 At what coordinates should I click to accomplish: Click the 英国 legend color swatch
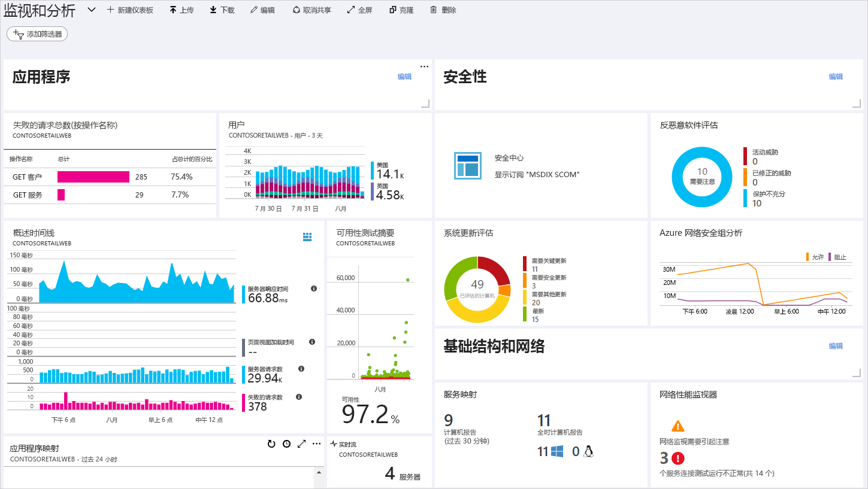[373, 192]
